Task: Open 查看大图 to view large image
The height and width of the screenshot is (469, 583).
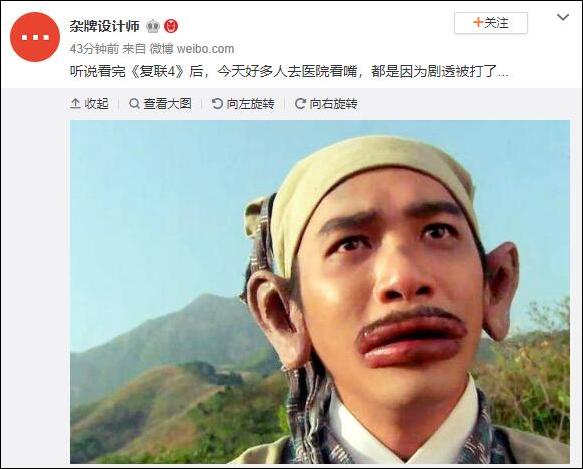Action: point(160,104)
